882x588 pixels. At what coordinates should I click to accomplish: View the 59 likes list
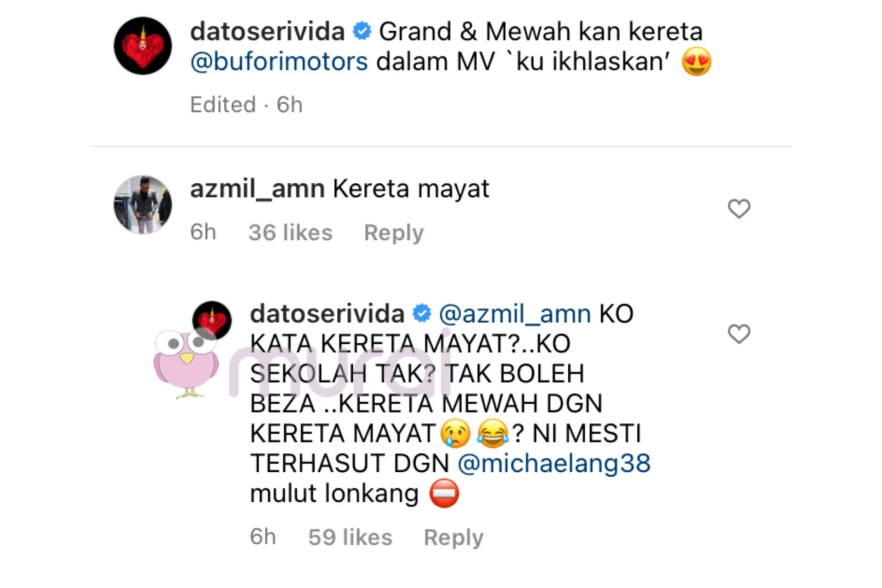coord(350,537)
